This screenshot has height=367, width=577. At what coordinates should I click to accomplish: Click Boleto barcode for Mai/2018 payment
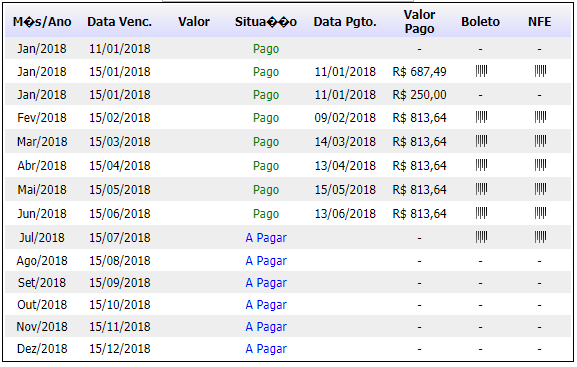[x=481, y=189]
